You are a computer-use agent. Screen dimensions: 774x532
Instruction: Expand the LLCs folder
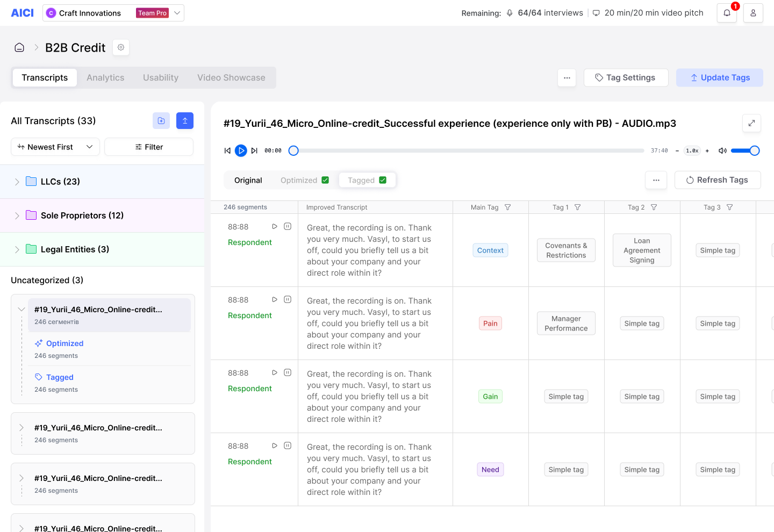[x=17, y=182]
